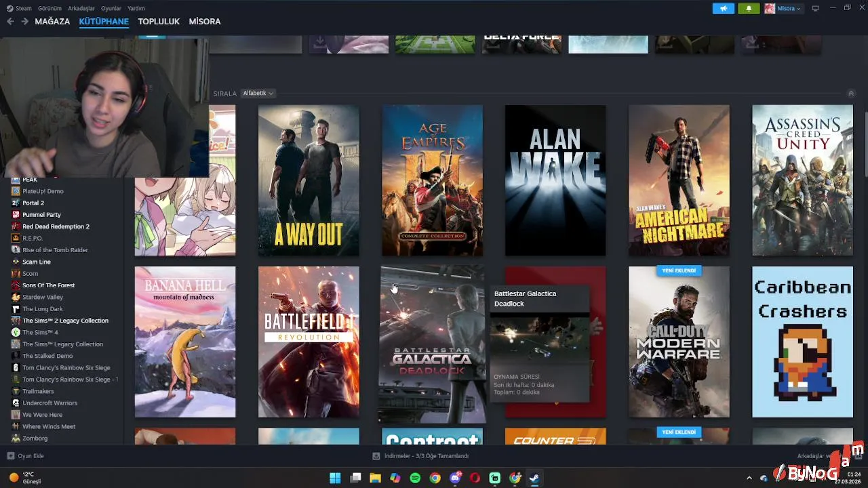Screen dimensions: 868x488
Task: Open File Explorer from the taskbar
Action: click(x=375, y=478)
